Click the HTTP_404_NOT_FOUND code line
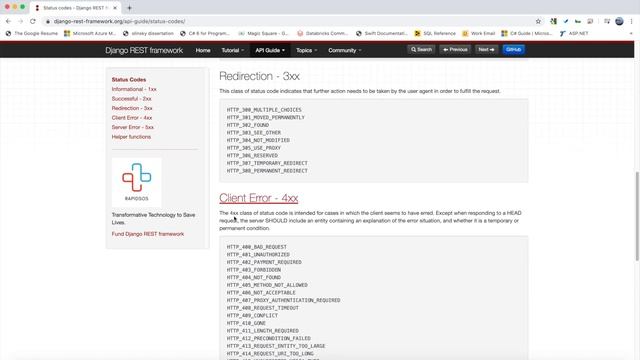 pyautogui.click(x=253, y=278)
